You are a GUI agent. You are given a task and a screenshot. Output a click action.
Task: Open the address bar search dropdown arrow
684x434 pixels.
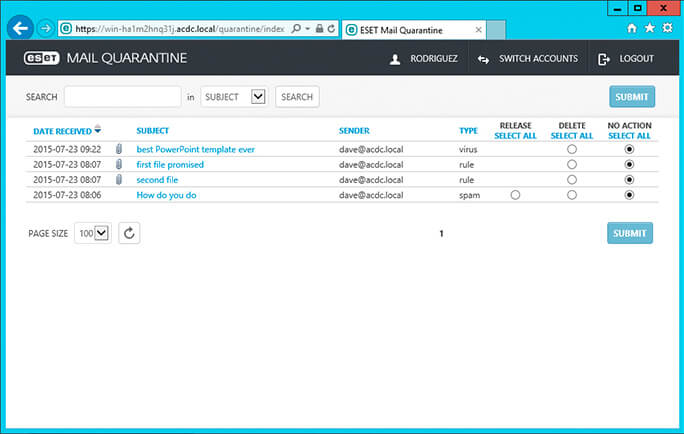point(307,29)
